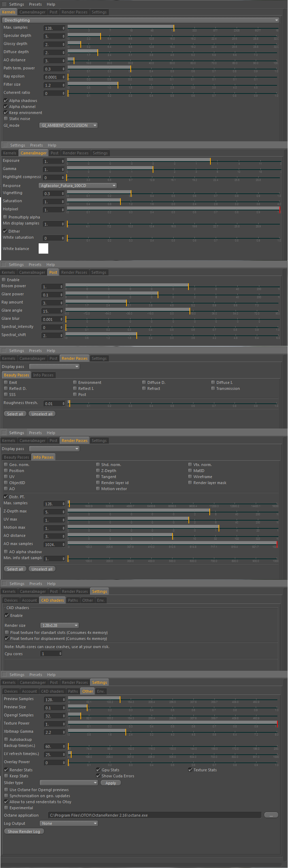
Task: Open the Directlighting kernel type dropdown
Action: click(141, 20)
